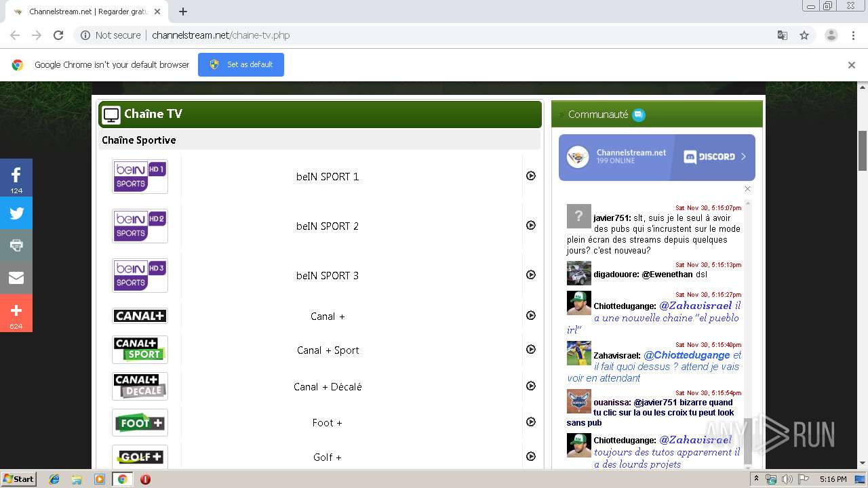Open the Chrome profile avatar
Screen dimensions: 868x488
click(831, 35)
